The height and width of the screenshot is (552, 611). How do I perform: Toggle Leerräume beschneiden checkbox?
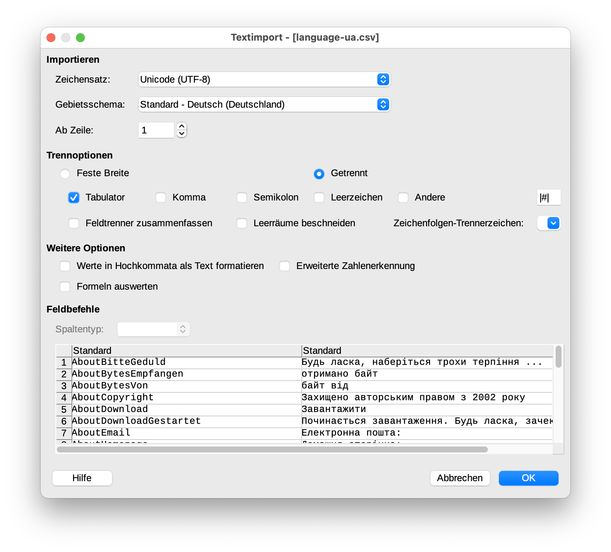pyautogui.click(x=242, y=223)
